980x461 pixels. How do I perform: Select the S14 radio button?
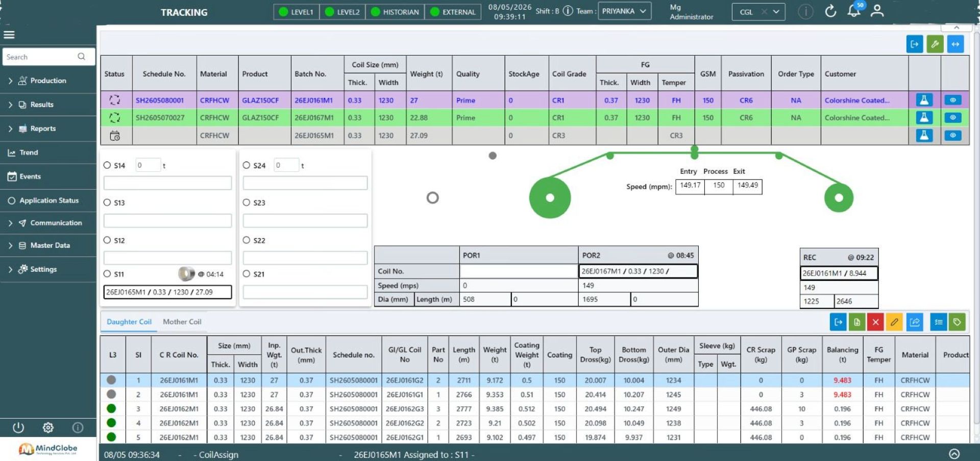point(107,165)
